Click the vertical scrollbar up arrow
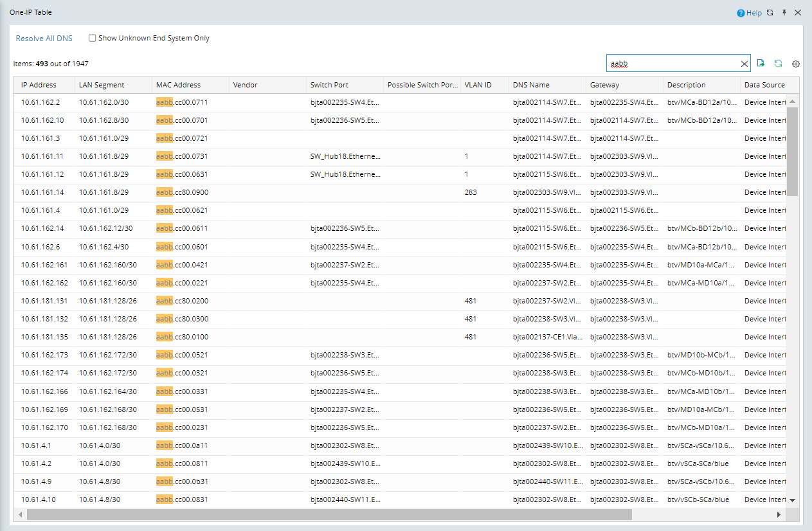The image size is (812, 531). pos(792,102)
